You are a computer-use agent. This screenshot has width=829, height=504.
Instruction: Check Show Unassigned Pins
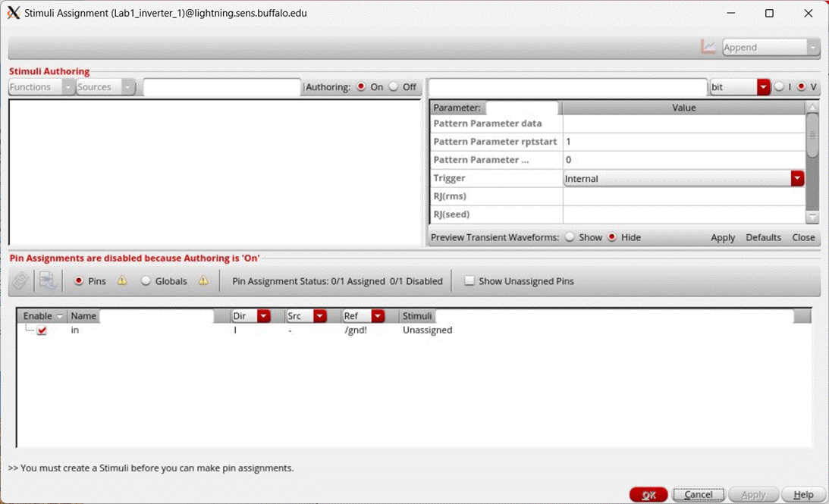468,281
